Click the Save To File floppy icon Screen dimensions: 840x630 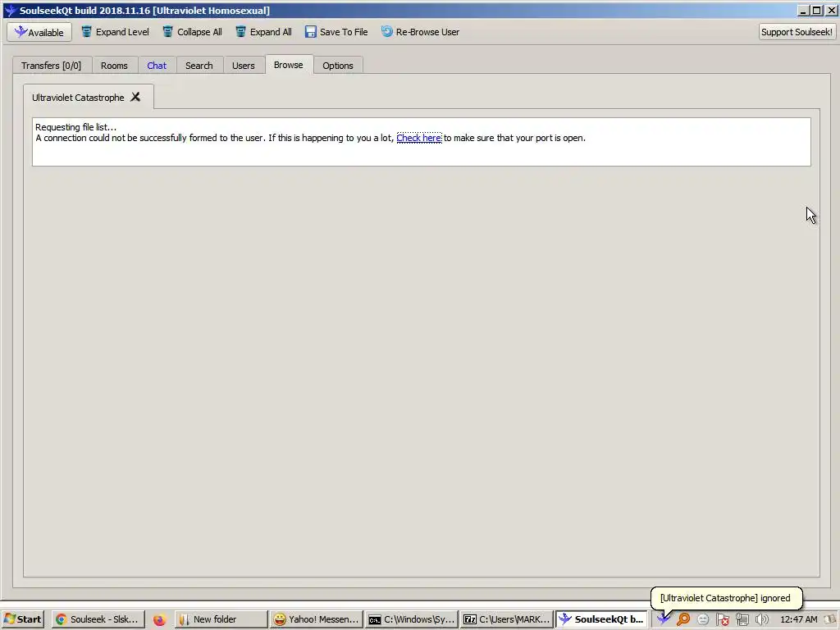311,32
